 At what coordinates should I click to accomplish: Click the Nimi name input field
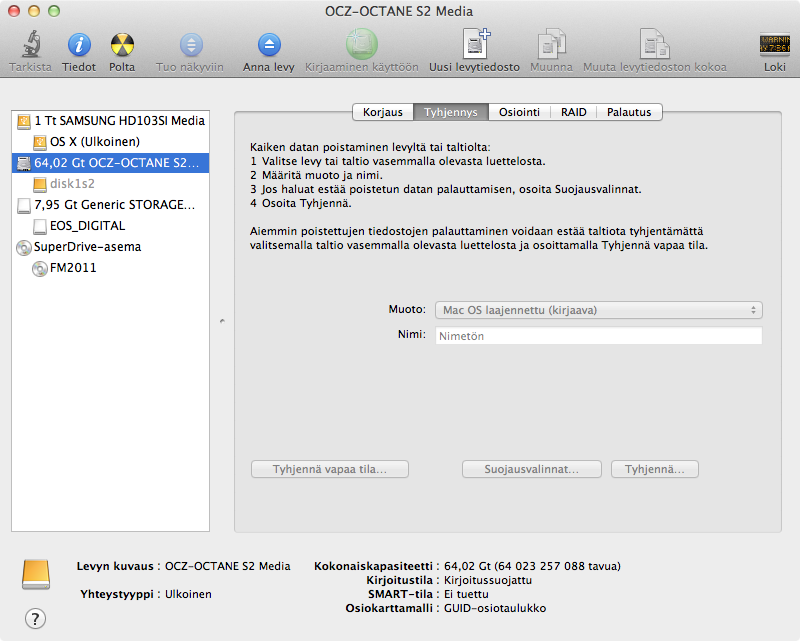[x=598, y=336]
